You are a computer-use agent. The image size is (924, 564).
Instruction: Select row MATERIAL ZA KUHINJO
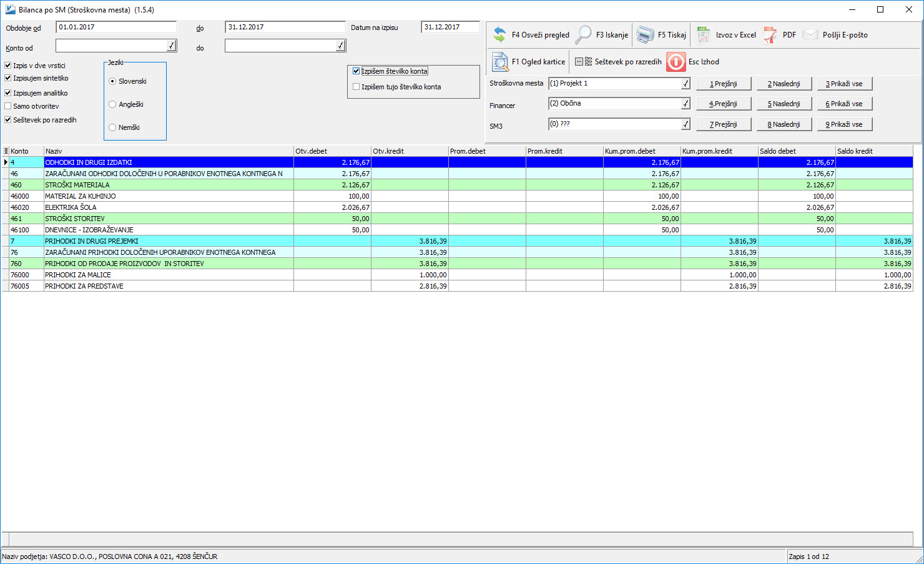pos(457,196)
